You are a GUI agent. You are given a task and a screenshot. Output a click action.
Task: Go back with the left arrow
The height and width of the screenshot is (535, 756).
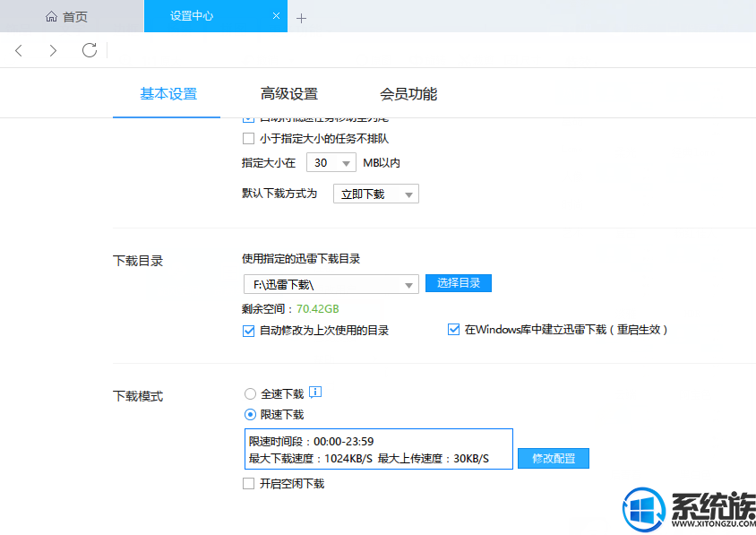[x=19, y=51]
